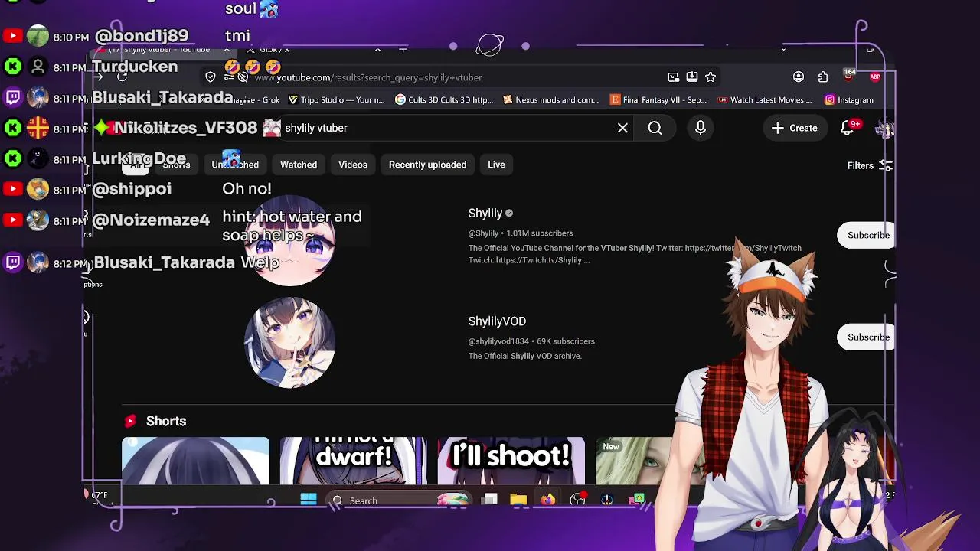980x551 pixels.
Task: Click the '1.01M subscribers' text
Action: click(540, 233)
